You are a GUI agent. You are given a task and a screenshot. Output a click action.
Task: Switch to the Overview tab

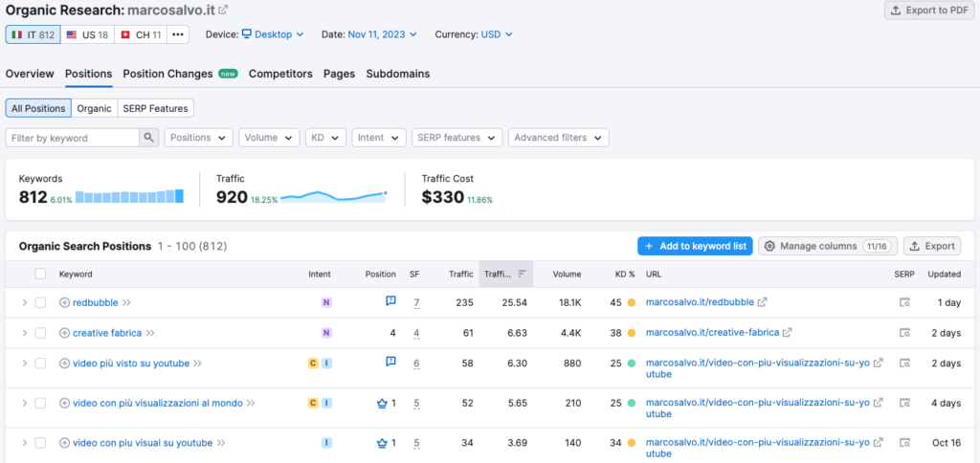[30, 74]
